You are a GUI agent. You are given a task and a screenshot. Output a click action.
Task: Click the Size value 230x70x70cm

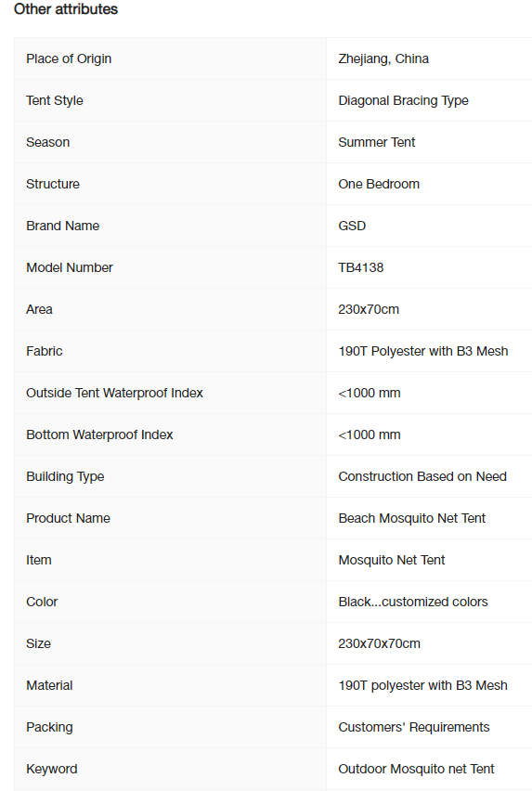click(x=379, y=643)
